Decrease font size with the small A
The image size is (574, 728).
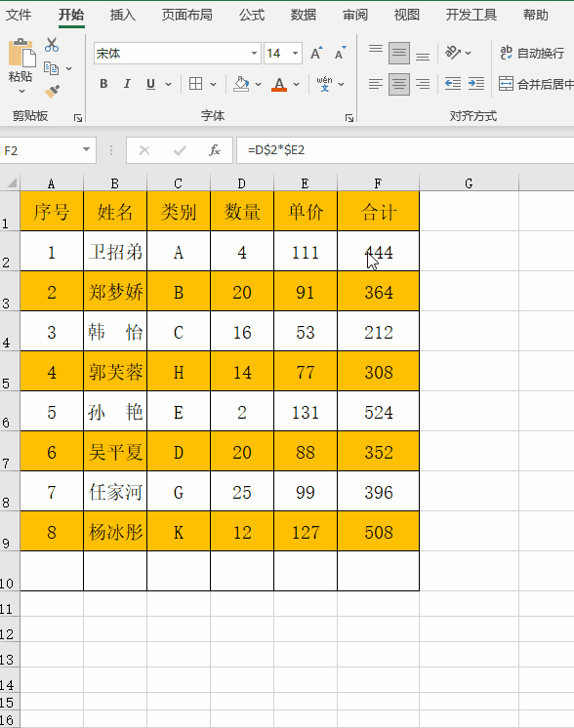(x=340, y=53)
